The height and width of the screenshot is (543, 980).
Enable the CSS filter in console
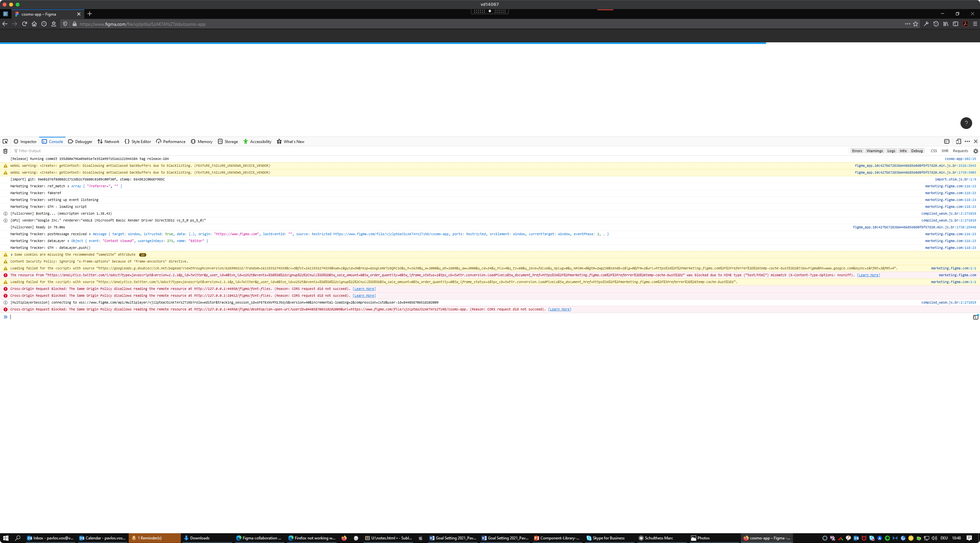click(x=934, y=151)
